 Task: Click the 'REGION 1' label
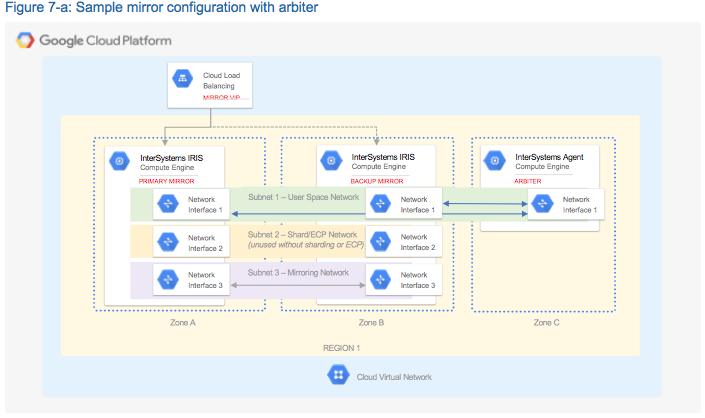[x=341, y=348]
